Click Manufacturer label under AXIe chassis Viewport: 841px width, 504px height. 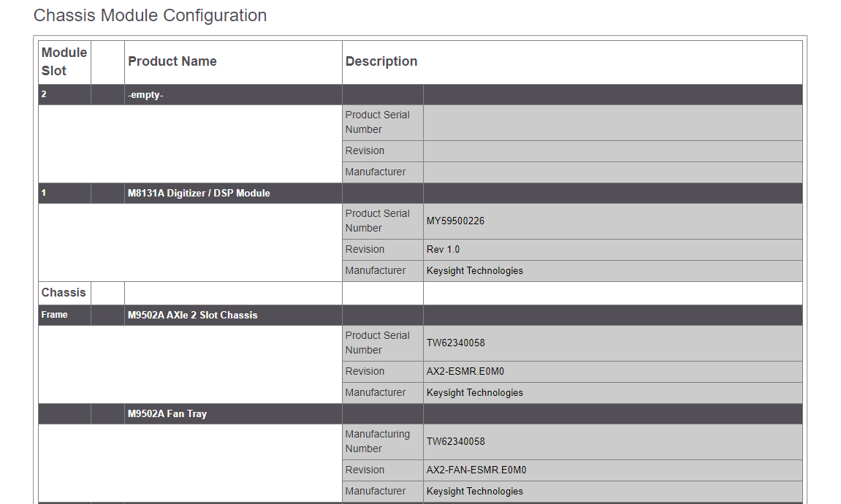[376, 392]
